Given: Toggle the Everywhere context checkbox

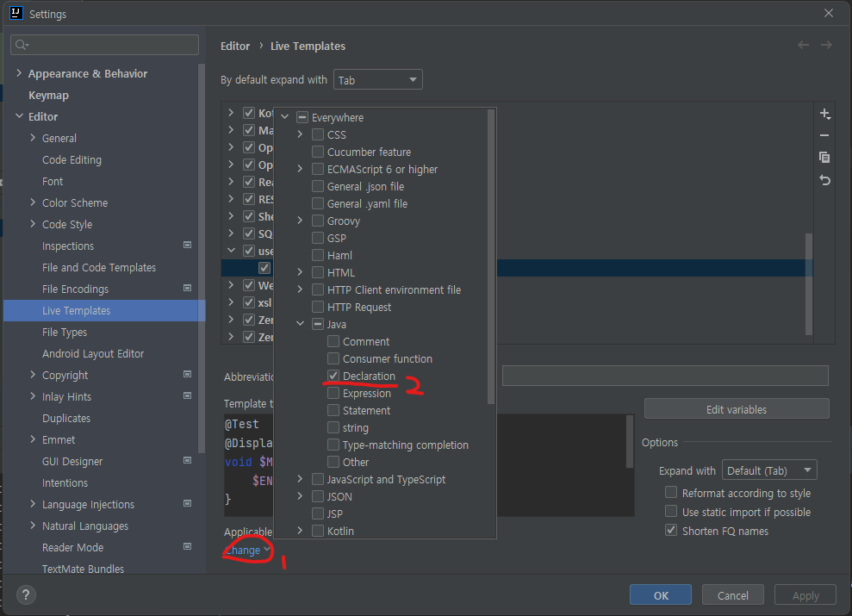Looking at the screenshot, I should (302, 117).
